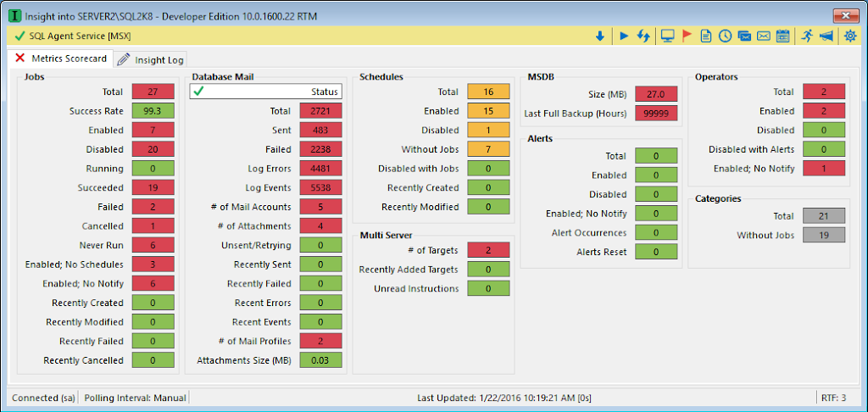This screenshot has height=412, width=868.
Task: Click Log Events value 5538
Action: [321, 187]
